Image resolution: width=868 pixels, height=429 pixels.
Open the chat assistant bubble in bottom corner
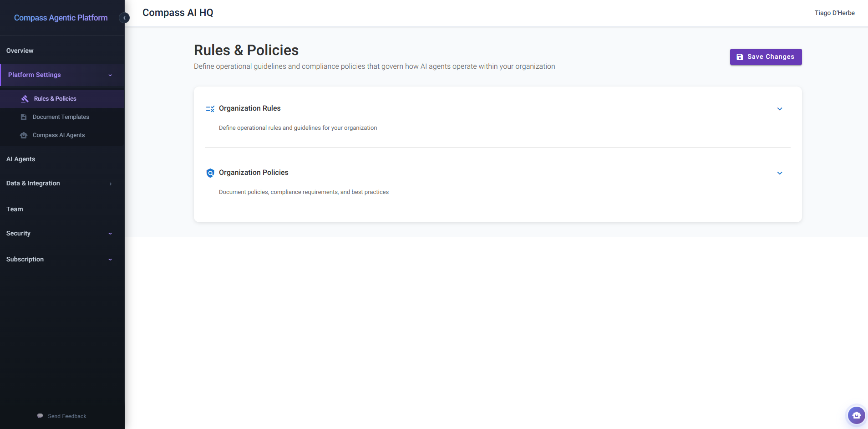pos(856,415)
